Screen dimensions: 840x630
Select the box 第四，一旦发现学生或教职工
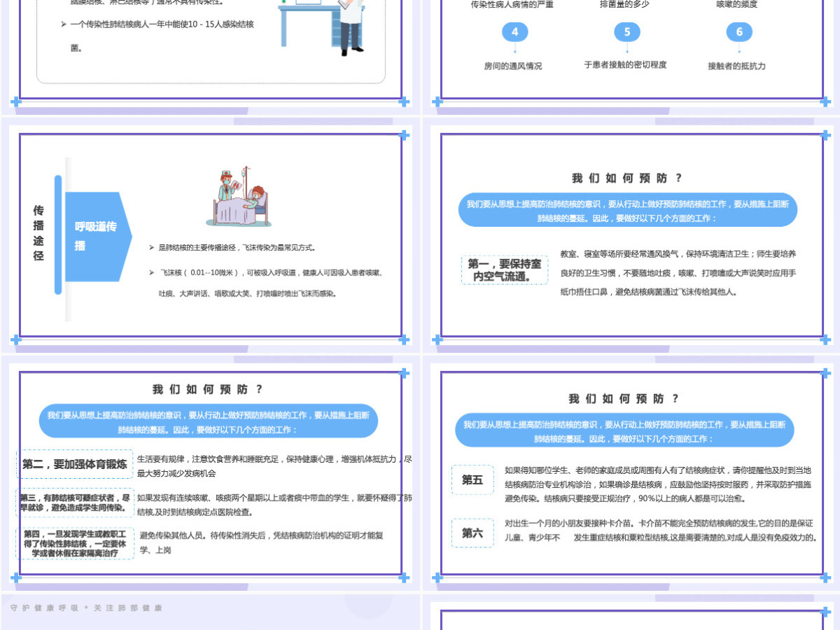point(75,543)
